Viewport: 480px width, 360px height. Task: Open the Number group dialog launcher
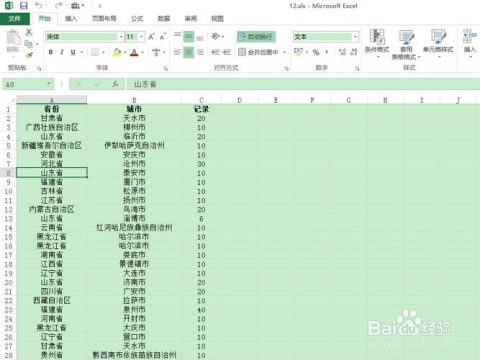(x=357, y=68)
